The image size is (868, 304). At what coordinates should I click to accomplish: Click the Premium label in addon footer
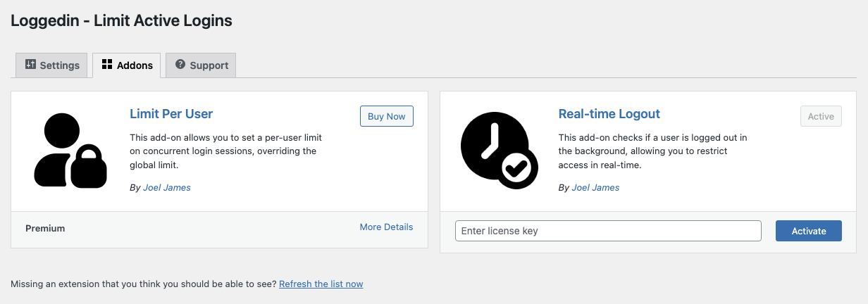coord(45,228)
